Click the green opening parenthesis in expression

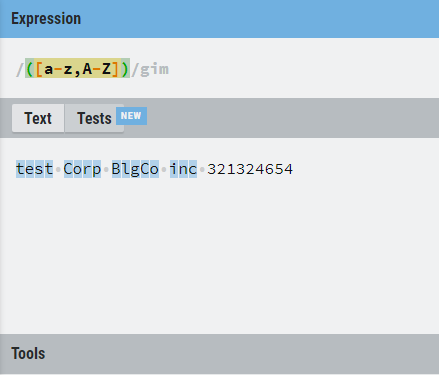(30, 69)
